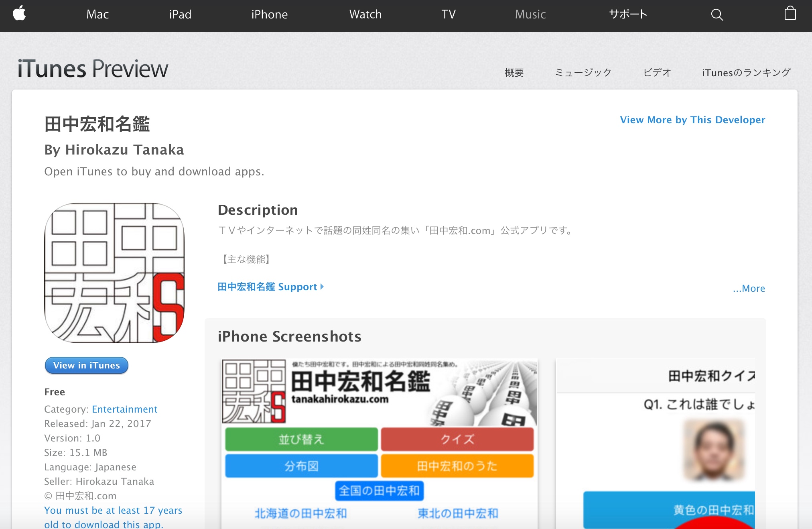Click the iPhone Screenshots heading

[289, 336]
